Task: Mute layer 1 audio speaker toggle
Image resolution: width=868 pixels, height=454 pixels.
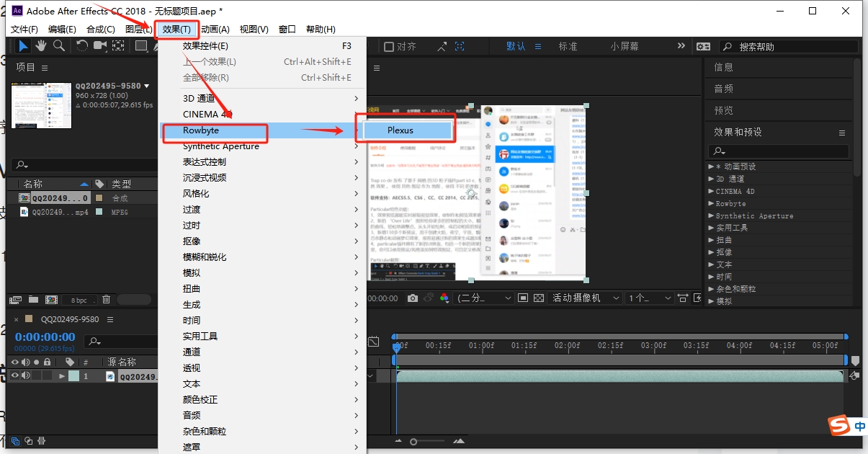Action: (x=26, y=375)
